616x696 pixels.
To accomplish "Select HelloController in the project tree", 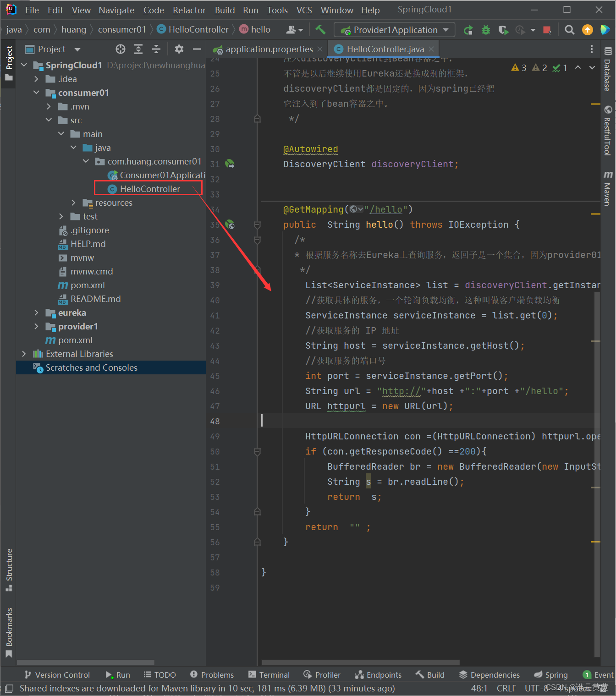I will pyautogui.click(x=150, y=189).
